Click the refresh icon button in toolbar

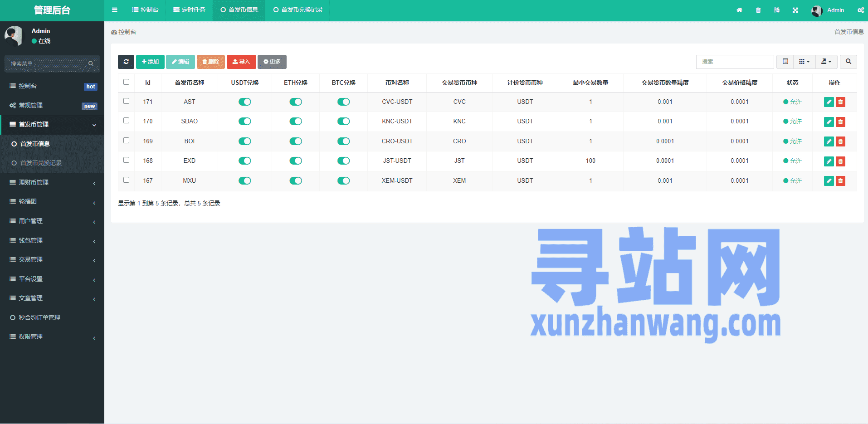126,62
